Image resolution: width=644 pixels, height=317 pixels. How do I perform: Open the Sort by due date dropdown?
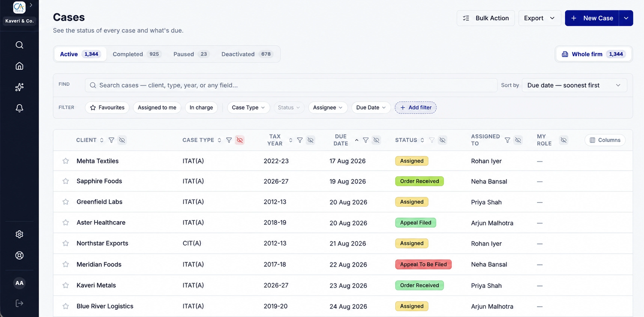click(574, 85)
